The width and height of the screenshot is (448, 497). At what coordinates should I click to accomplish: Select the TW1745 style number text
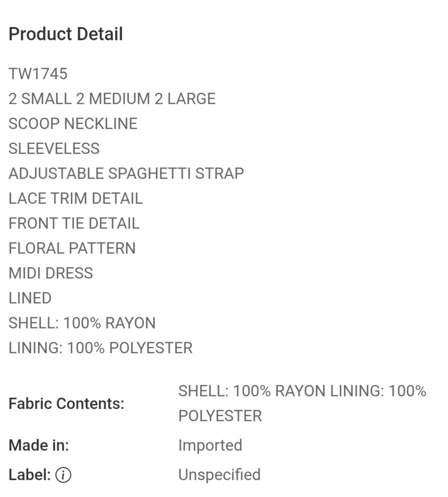(x=38, y=74)
